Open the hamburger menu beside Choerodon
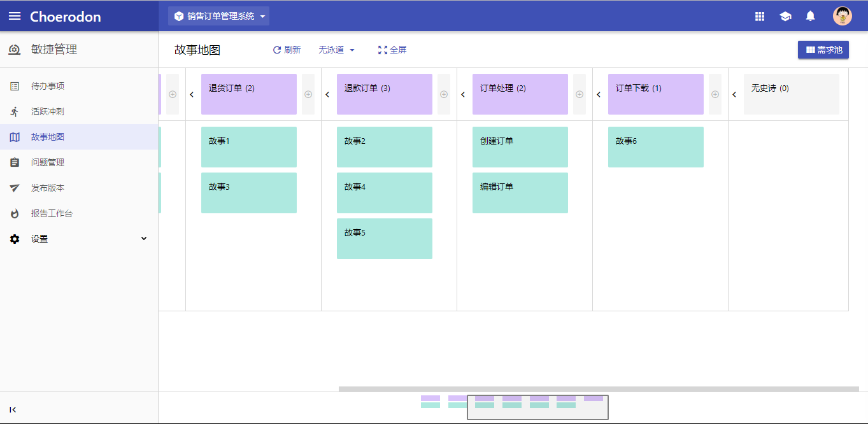Viewport: 868px width, 424px height. pyautogui.click(x=15, y=16)
